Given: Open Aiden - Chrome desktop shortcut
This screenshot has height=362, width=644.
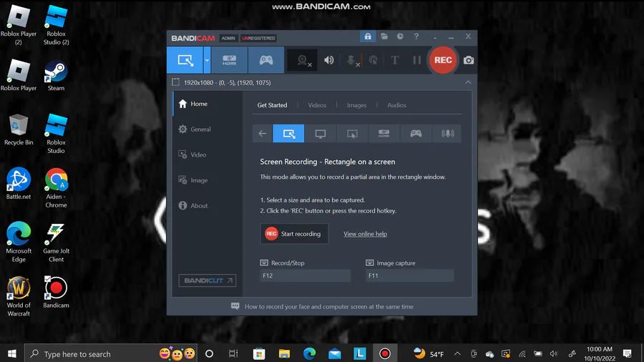Looking at the screenshot, I should pos(56,188).
